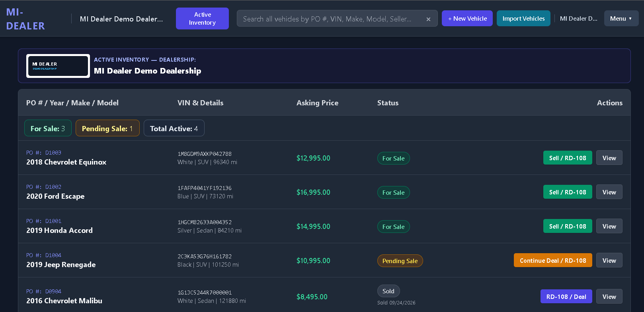The height and width of the screenshot is (312, 644).
Task: Click the For Sale badge on Equinox row
Action: (x=393, y=158)
